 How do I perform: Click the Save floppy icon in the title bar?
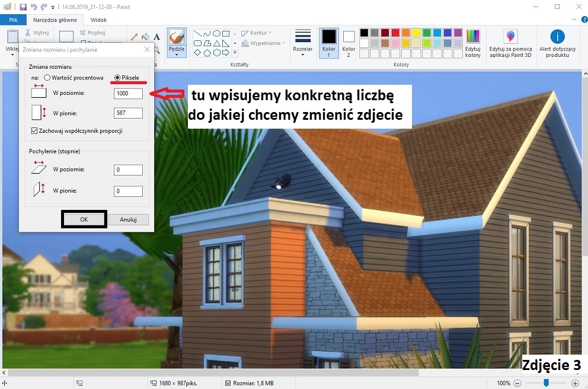23,7
